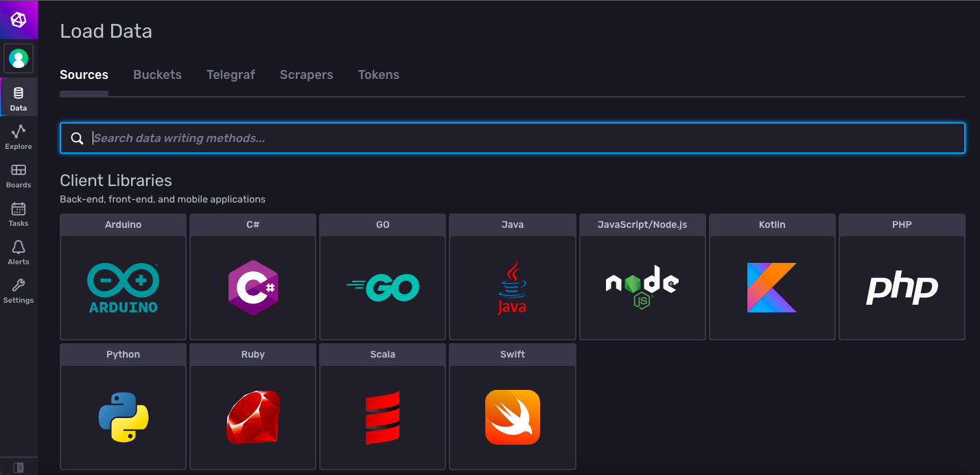
Task: Select the Python client library
Action: tap(123, 406)
